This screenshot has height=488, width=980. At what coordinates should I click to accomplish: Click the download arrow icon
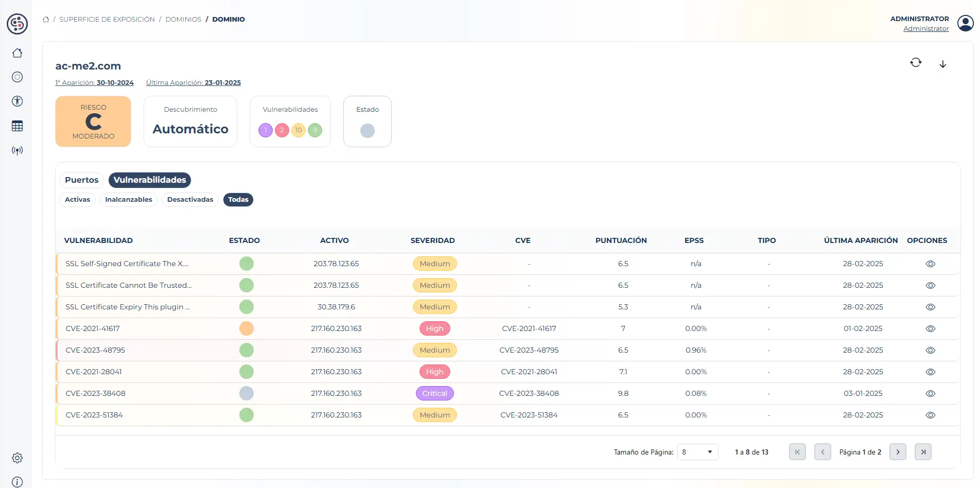943,64
